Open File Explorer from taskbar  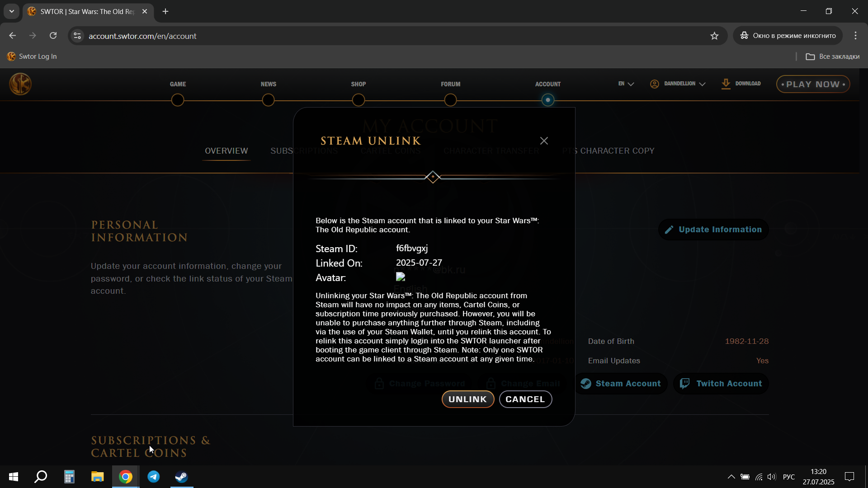[97, 477]
